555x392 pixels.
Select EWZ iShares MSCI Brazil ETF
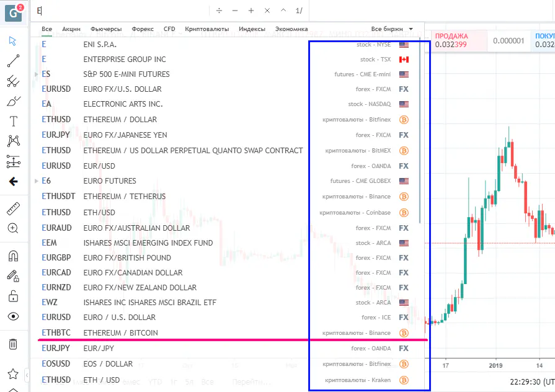pos(227,303)
